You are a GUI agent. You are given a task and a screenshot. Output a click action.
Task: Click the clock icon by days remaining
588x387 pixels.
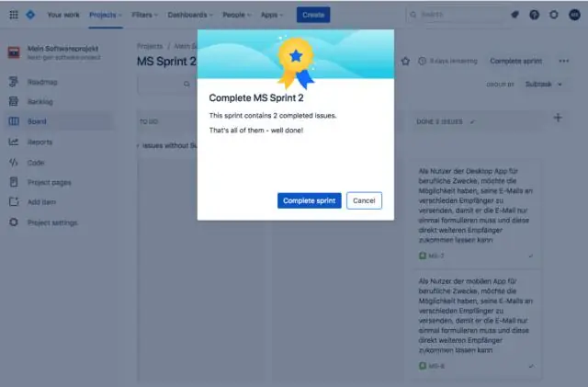coord(423,61)
